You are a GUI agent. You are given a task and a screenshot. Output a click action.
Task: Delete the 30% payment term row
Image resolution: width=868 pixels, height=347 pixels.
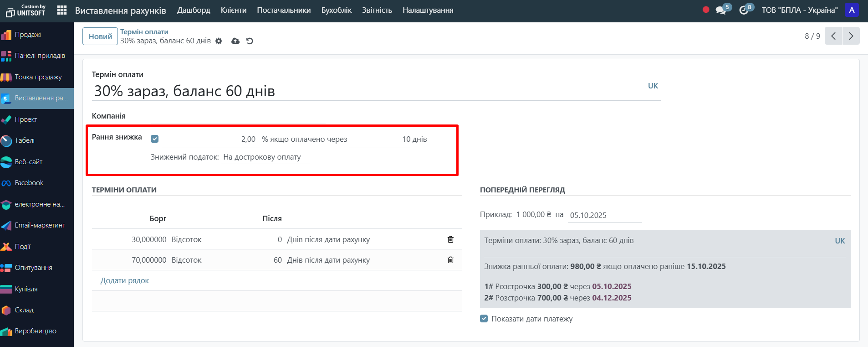(450, 239)
